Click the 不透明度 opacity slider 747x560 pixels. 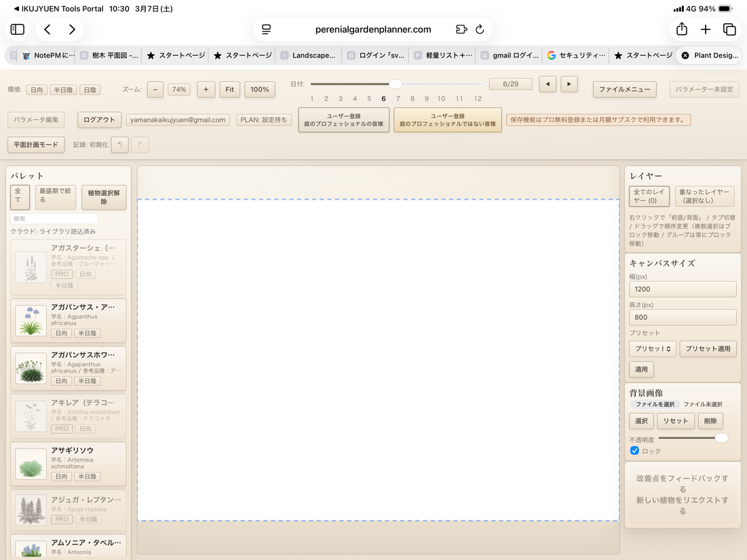pos(678,438)
